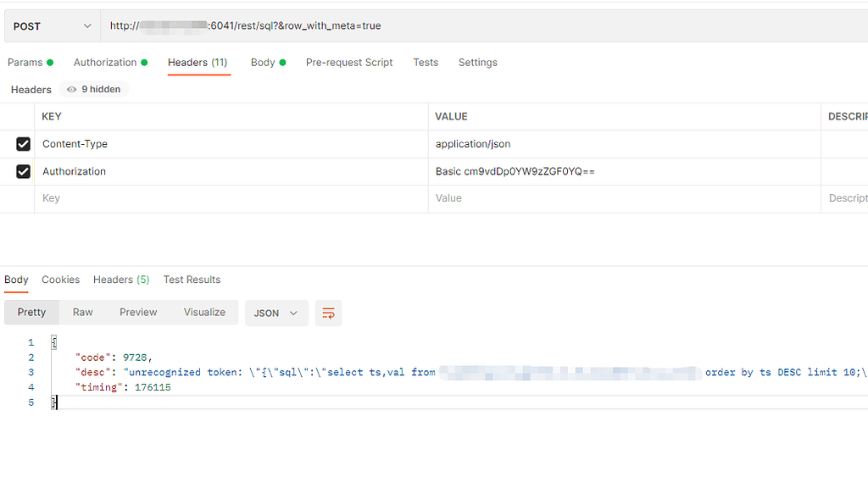Viewport: 868px width, 488px height.
Task: Click the "timing": 176115 line
Action: [123, 387]
